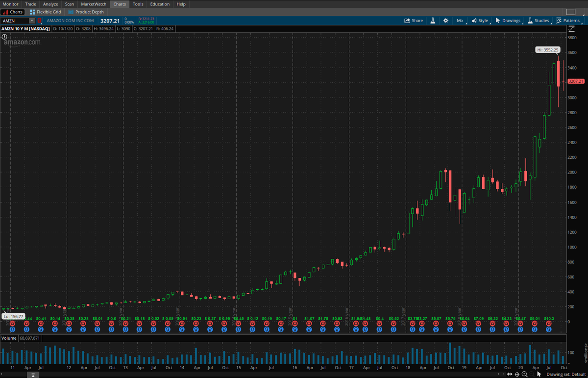Click the H: 3496.24 high value

pyautogui.click(x=103, y=29)
